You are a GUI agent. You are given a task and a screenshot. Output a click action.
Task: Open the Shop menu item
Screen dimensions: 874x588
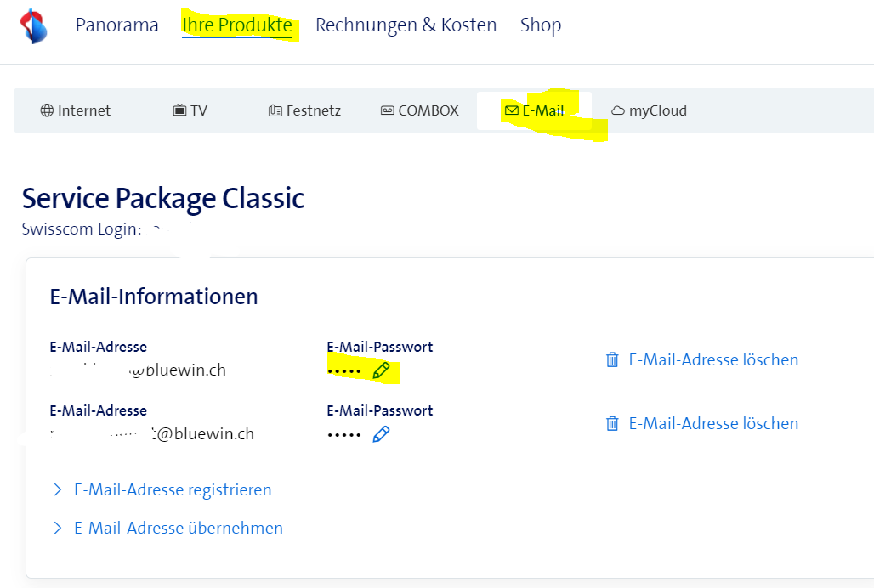[x=541, y=25]
